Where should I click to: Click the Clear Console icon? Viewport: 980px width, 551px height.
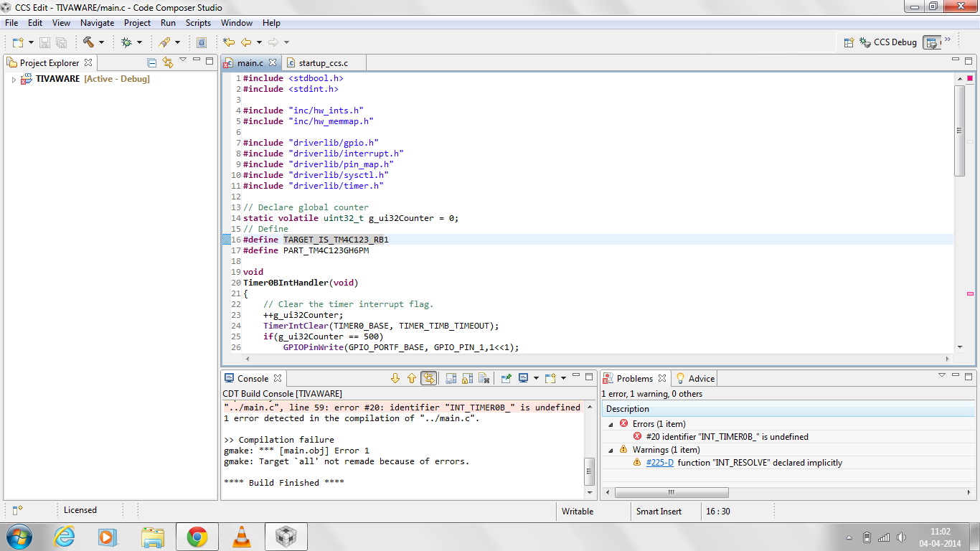[484, 378]
